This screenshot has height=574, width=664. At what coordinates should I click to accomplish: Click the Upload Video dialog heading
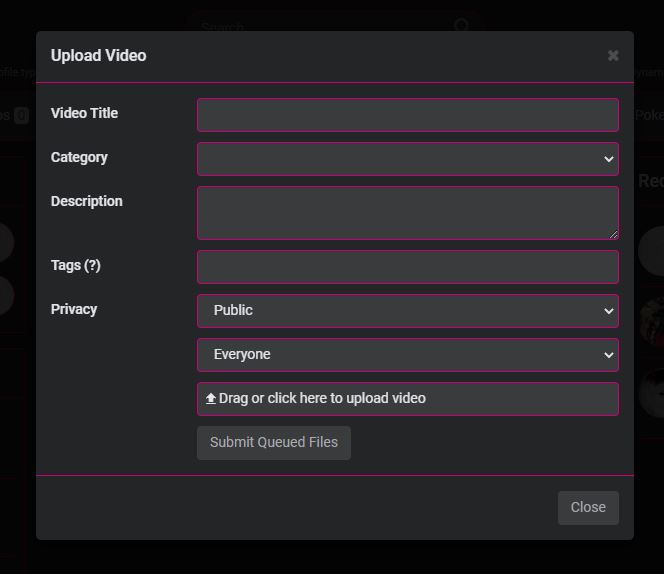[98, 56]
